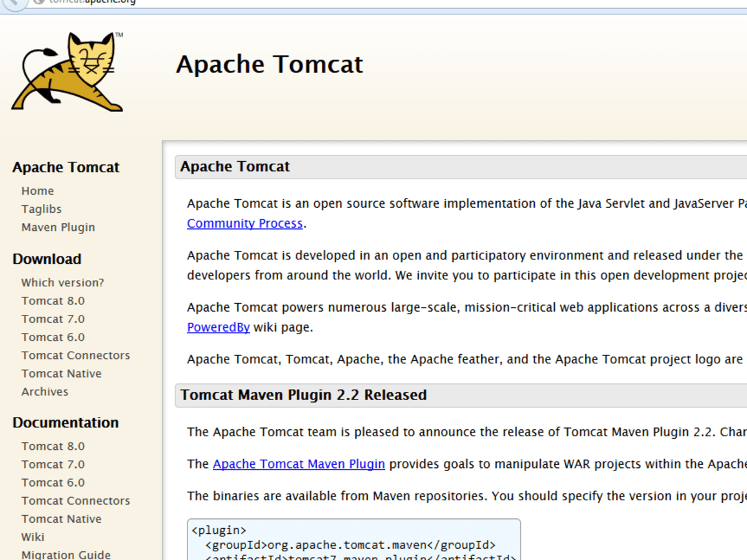Select Tomcat 7.0 under Download
Viewport: 747px width, 560px height.
pyautogui.click(x=53, y=319)
